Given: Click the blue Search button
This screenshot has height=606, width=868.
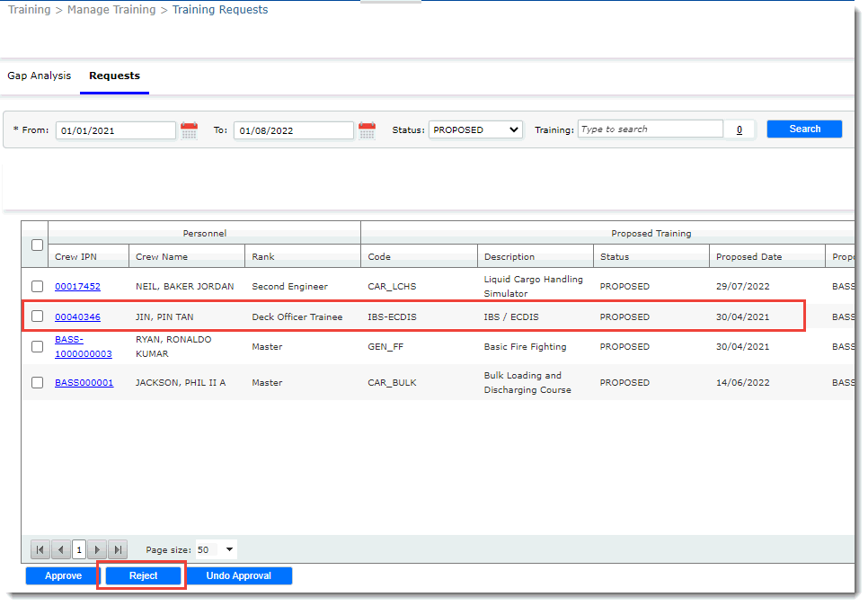Looking at the screenshot, I should (804, 129).
